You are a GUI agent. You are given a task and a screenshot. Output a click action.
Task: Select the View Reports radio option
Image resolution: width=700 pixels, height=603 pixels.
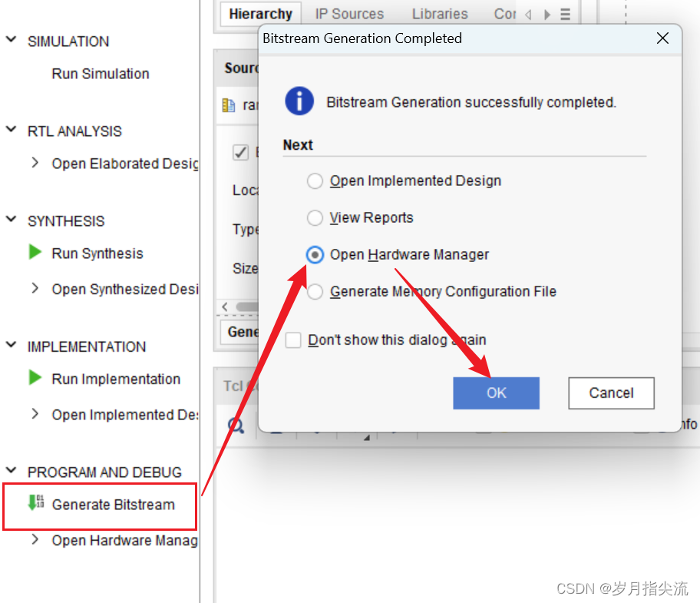click(315, 218)
